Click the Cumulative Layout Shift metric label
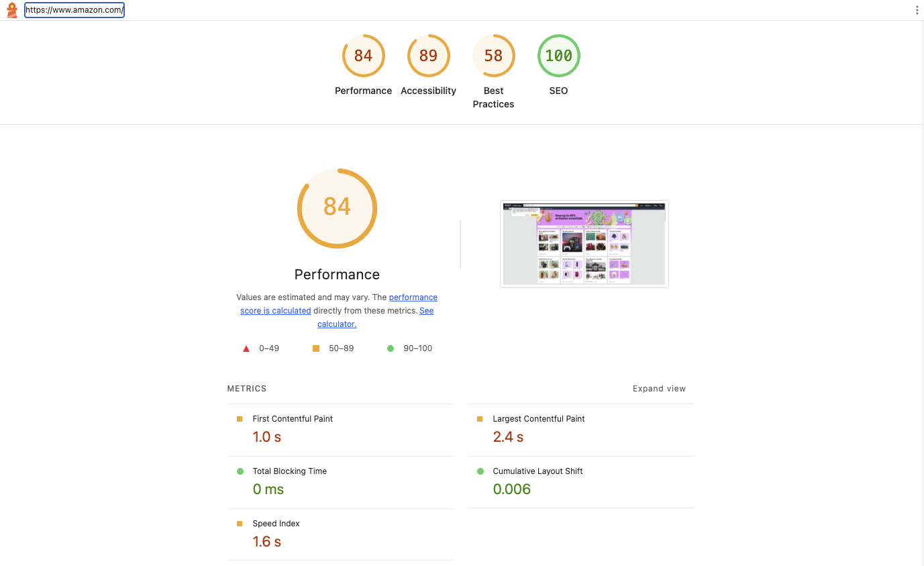Image resolution: width=924 pixels, height=566 pixels. (537, 471)
